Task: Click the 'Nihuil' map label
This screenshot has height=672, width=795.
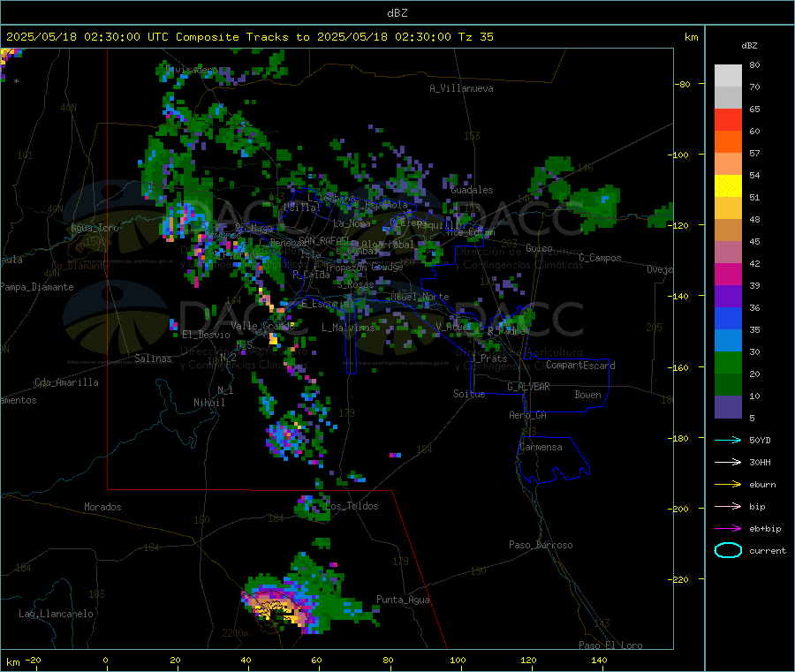Action: coord(209,403)
